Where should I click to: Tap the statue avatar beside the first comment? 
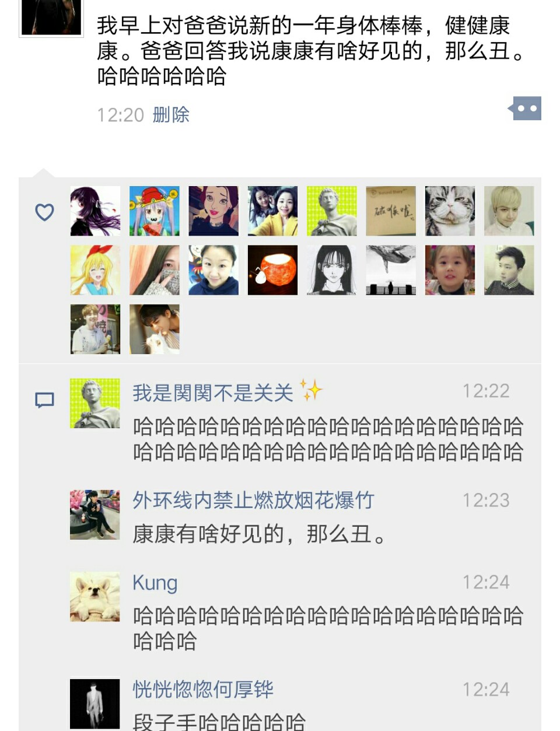coord(95,403)
